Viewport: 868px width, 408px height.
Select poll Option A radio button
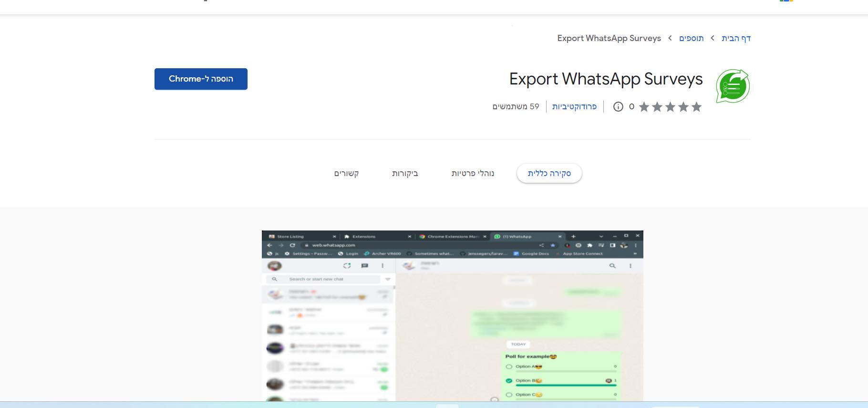pos(509,367)
